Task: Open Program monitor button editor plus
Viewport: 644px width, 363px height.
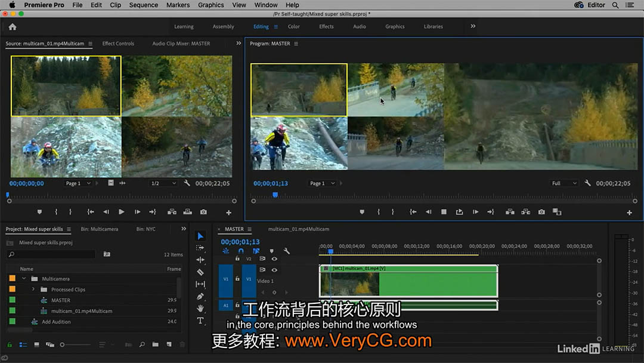Action: pyautogui.click(x=629, y=213)
